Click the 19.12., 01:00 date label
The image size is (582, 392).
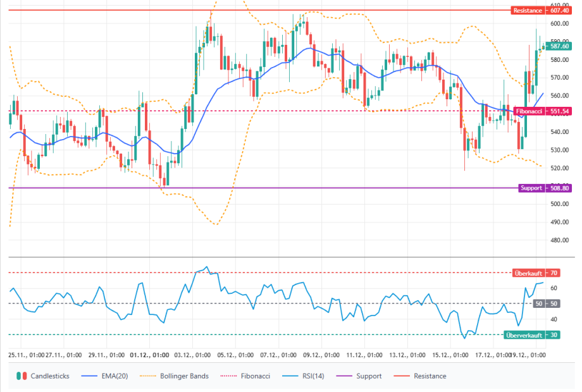point(528,355)
